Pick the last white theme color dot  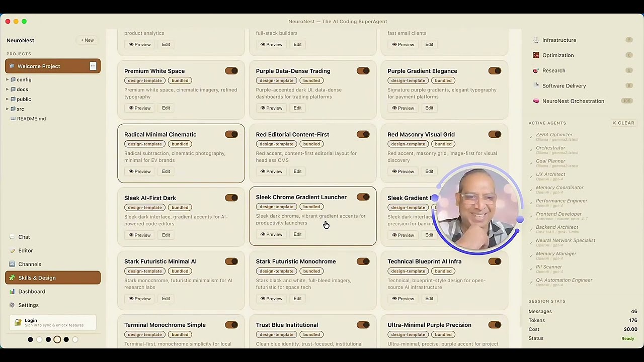(x=75, y=339)
